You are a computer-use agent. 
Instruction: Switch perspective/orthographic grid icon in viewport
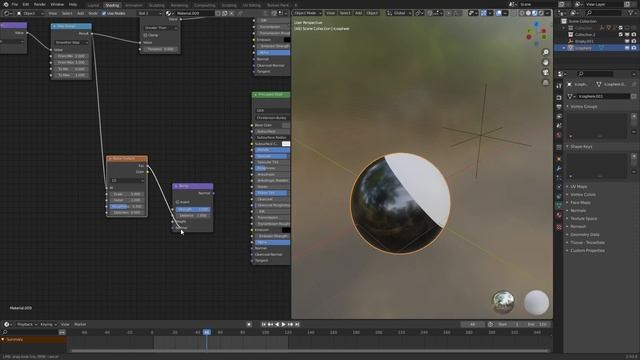click(546, 82)
